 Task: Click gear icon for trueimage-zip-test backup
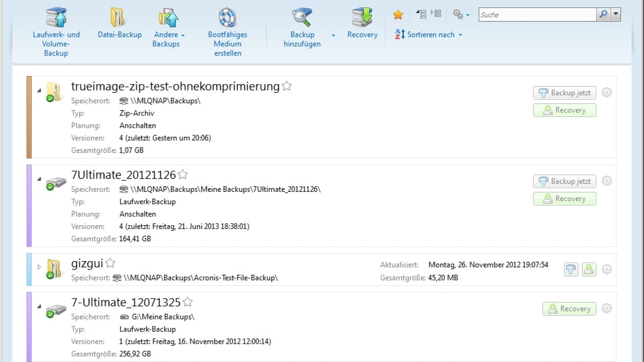(x=607, y=93)
